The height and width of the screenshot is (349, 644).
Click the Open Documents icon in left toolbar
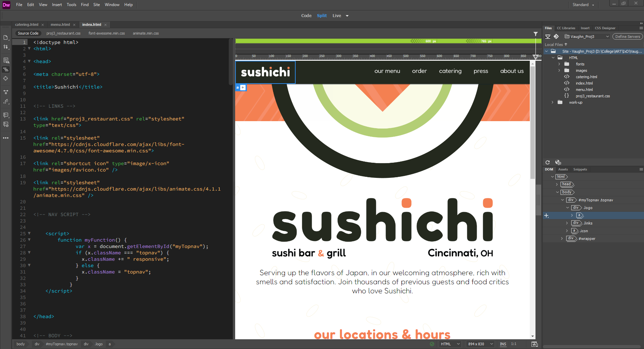(x=6, y=38)
